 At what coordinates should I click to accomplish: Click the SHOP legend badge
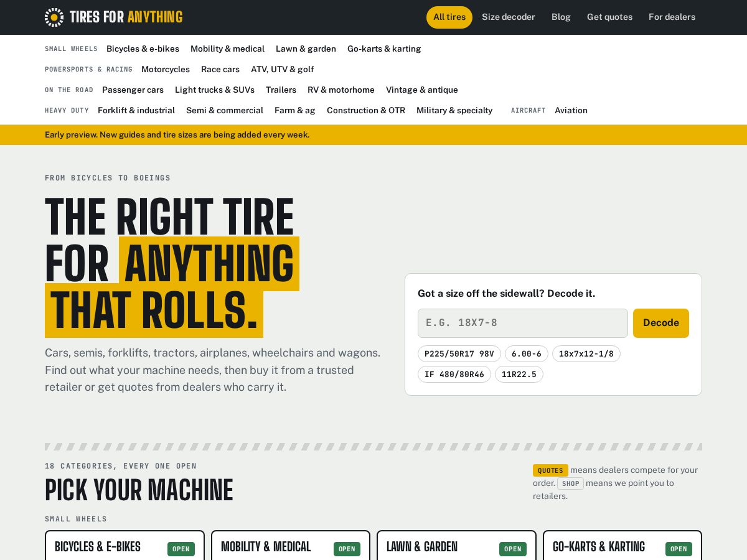pos(570,483)
